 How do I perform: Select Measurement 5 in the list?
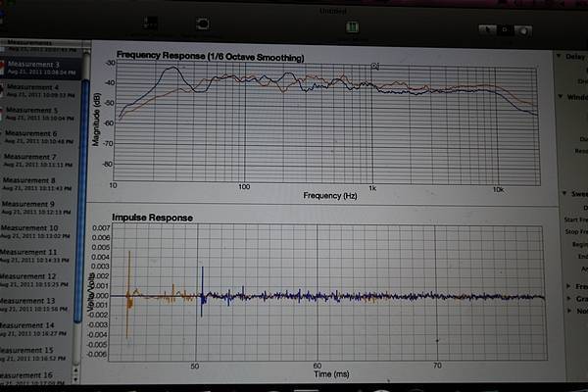40,114
